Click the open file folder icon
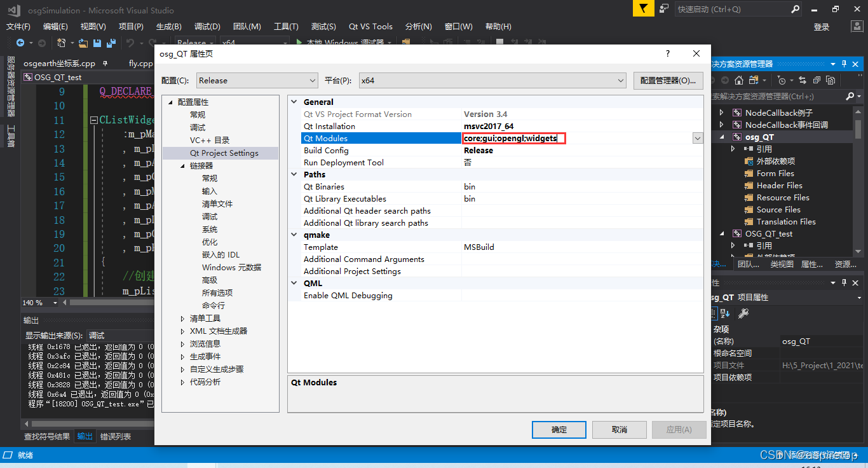 tap(83, 43)
